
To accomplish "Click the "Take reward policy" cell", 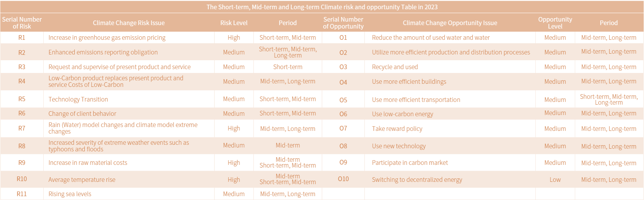I will (x=397, y=129).
